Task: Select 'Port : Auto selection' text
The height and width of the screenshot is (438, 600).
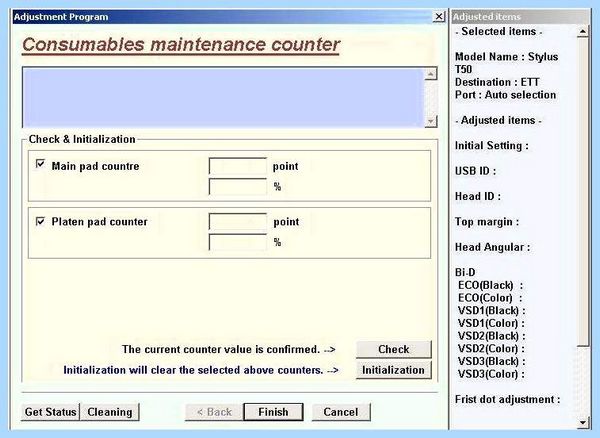Action: click(505, 95)
